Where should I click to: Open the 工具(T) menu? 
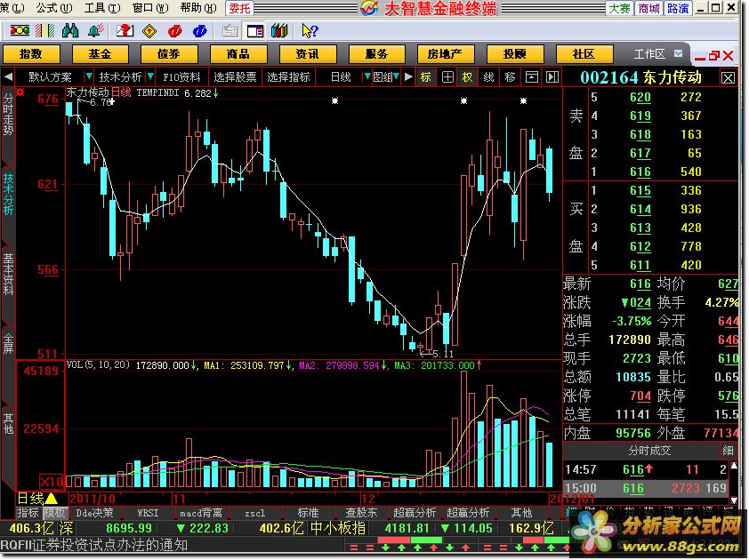(x=102, y=8)
